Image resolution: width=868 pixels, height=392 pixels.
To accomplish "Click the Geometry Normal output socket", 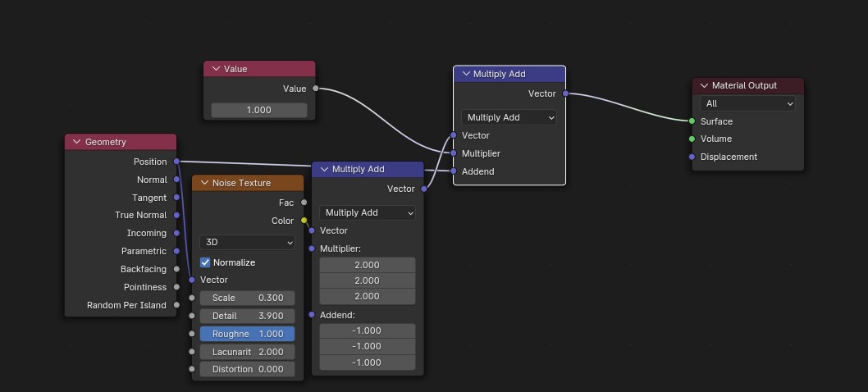I will point(176,180).
